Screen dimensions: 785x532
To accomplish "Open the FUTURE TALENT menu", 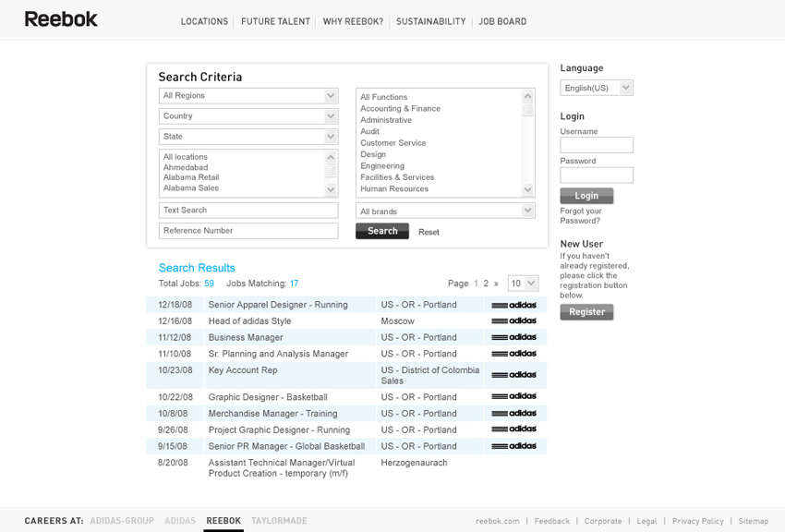I will (x=275, y=21).
